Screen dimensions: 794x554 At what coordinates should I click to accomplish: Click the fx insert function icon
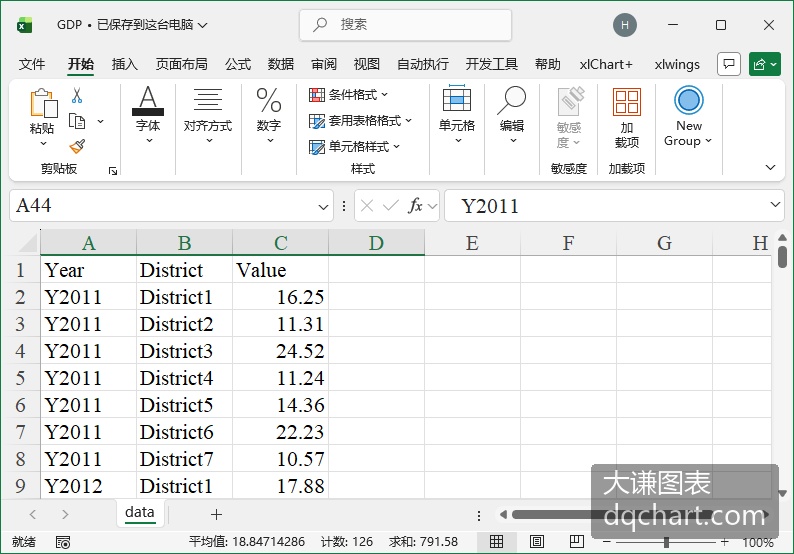(415, 206)
